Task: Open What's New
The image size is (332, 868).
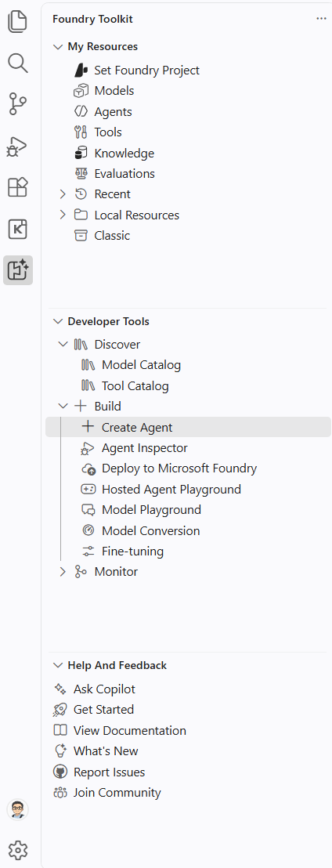Action: 106,751
